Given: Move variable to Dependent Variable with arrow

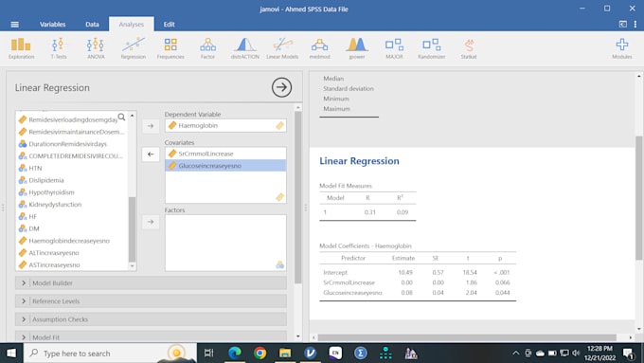Looking at the screenshot, I should [x=151, y=126].
